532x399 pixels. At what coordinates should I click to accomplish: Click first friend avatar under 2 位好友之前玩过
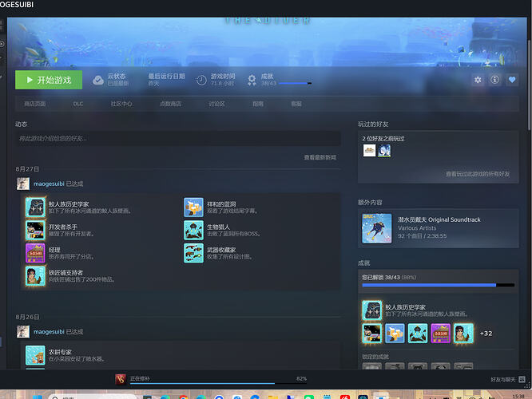369,151
